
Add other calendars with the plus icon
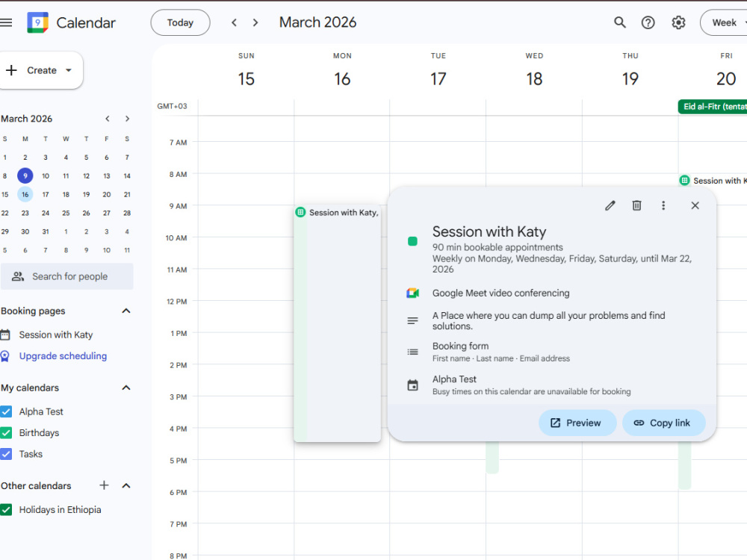pyautogui.click(x=104, y=485)
